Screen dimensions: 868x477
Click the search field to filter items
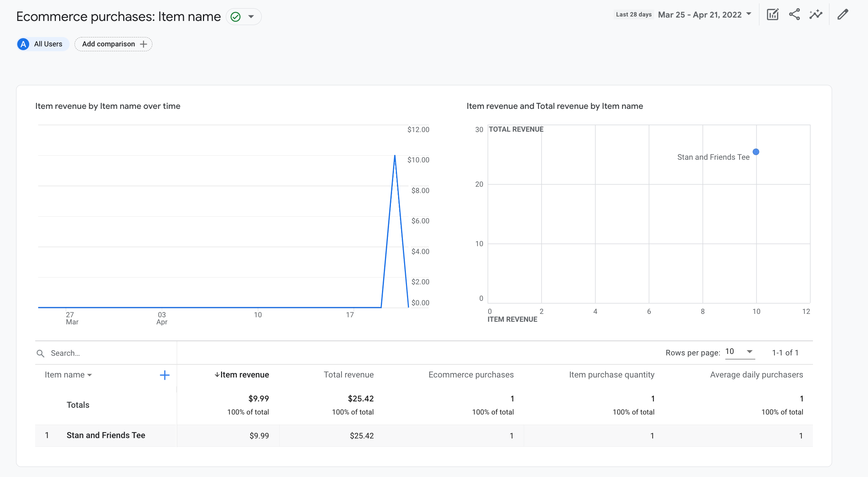106,352
